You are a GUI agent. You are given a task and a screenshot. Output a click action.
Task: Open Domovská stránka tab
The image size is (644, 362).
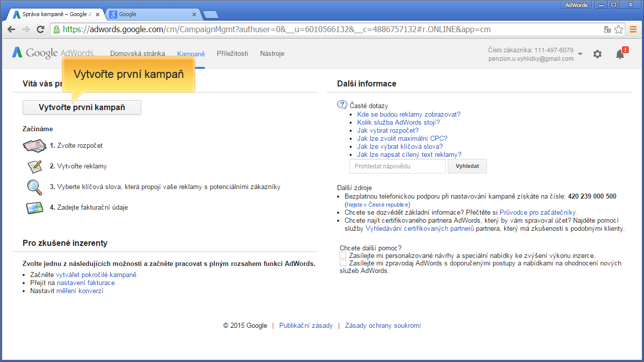point(137,53)
